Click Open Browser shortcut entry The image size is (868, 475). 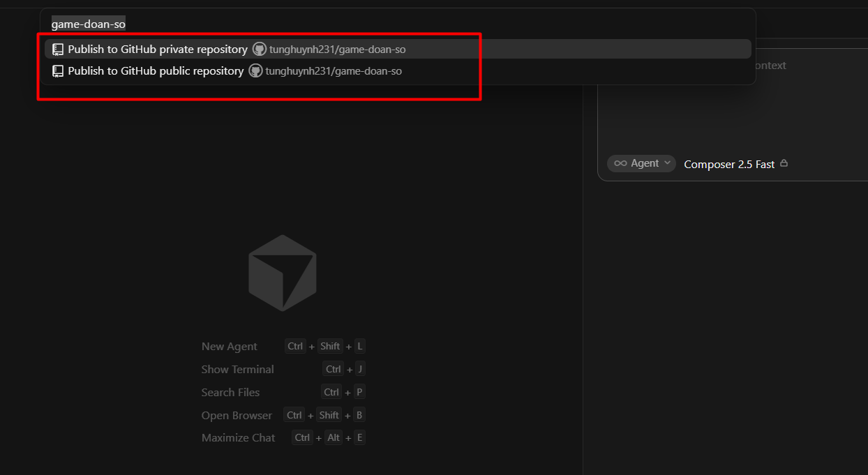click(283, 416)
